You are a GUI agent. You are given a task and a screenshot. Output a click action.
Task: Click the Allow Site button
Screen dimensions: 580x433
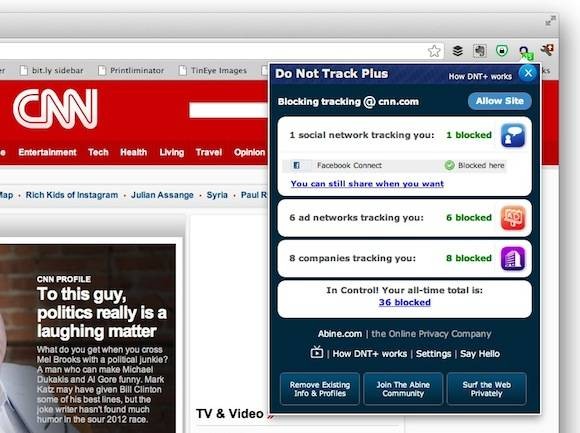click(499, 101)
